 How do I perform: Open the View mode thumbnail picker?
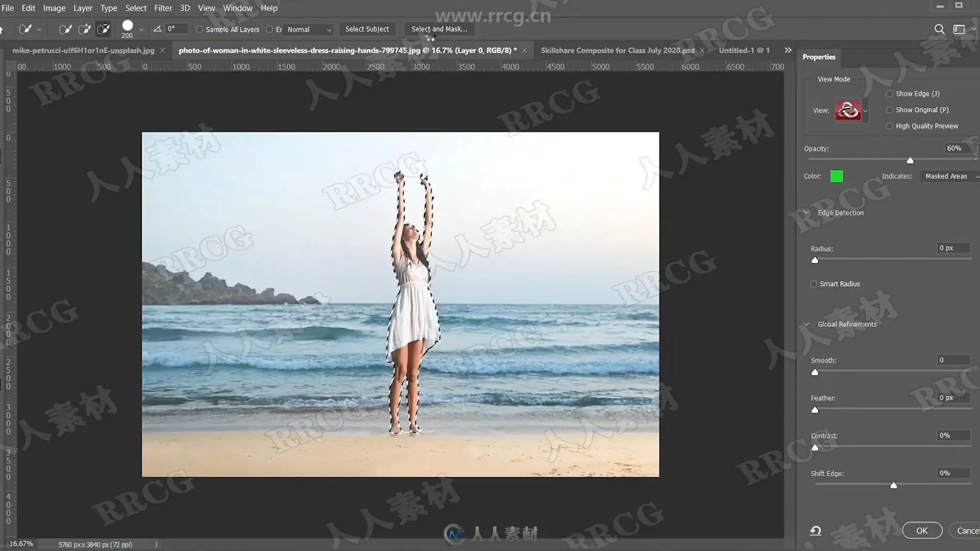coord(848,110)
